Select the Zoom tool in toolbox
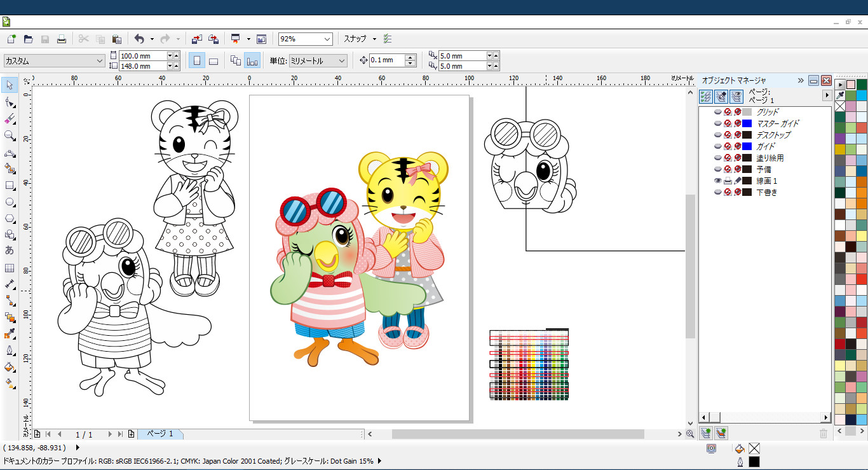Screen dimensions: 868x470 10,135
